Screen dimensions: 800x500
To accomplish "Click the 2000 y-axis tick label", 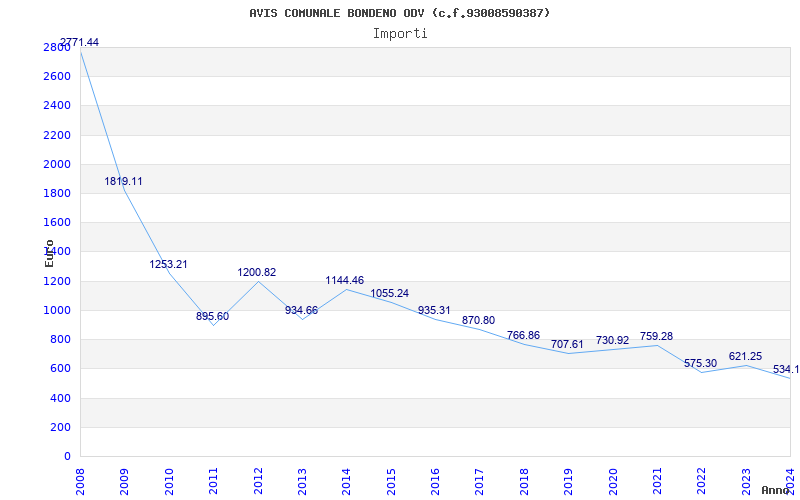I will pyautogui.click(x=57, y=164).
